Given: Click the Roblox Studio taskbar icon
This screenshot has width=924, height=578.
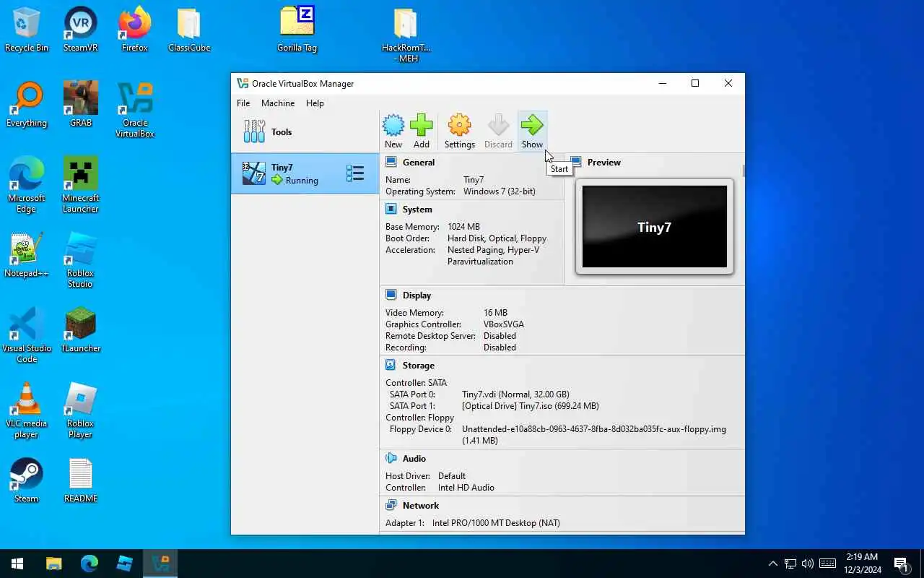Looking at the screenshot, I should (125, 564).
